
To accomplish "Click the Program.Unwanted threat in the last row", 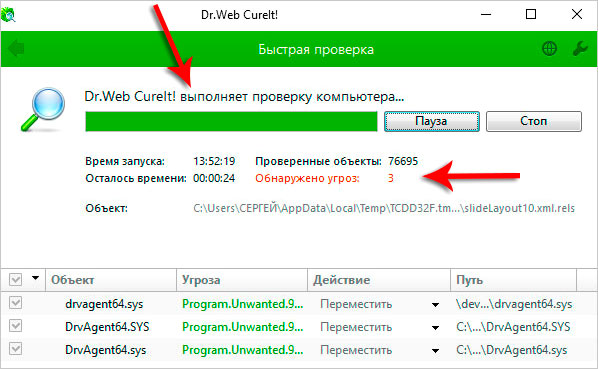I will [243, 350].
